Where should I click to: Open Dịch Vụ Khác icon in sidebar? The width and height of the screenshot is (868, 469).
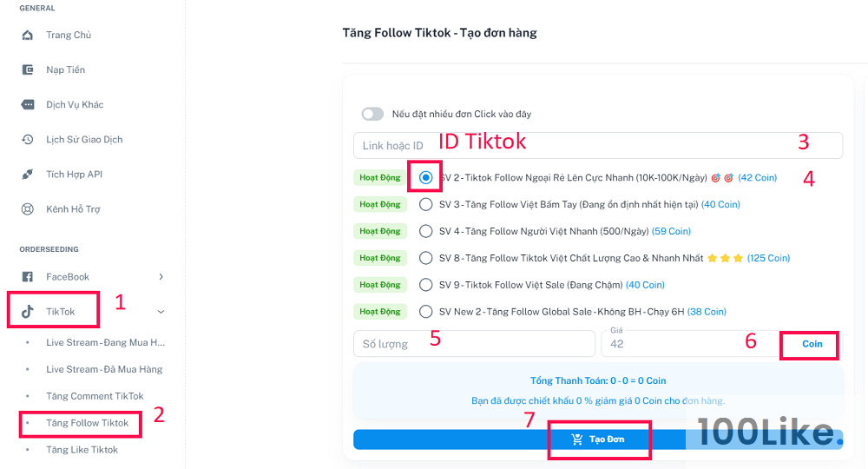point(27,104)
